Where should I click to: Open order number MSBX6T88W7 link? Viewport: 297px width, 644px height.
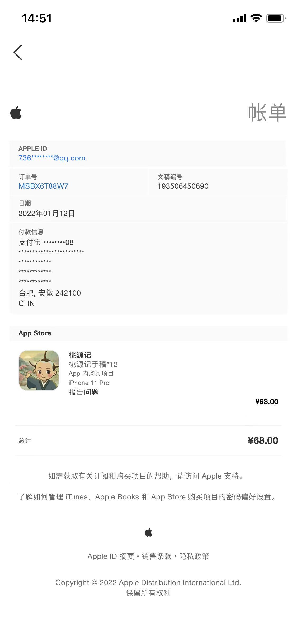coord(43,186)
